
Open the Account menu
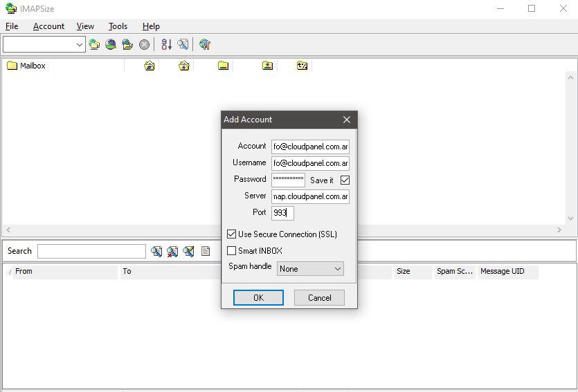48,26
